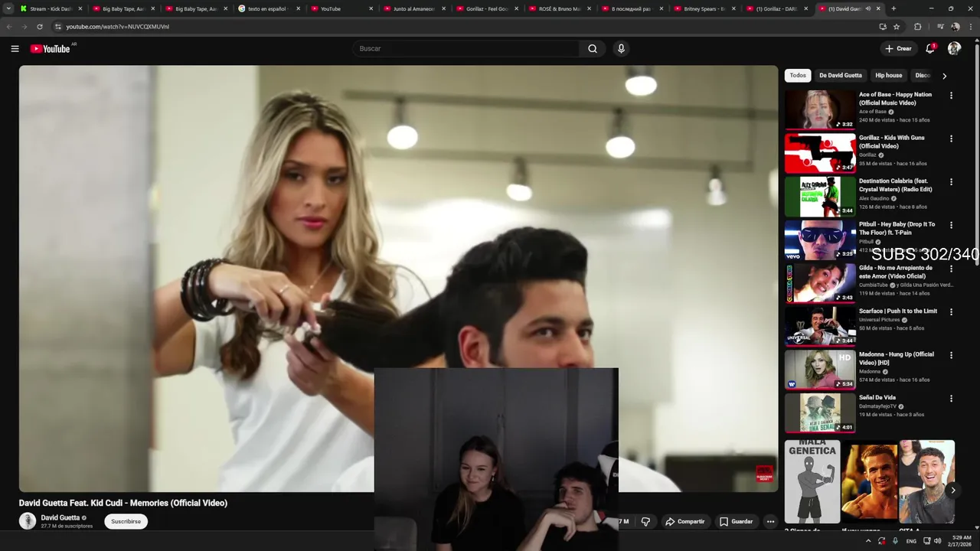Start voice search with microphone icon

(621, 48)
